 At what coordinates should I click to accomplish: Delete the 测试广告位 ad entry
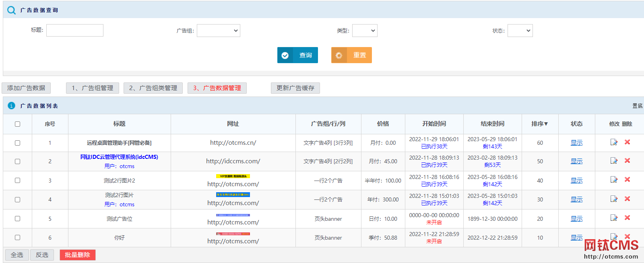(627, 218)
